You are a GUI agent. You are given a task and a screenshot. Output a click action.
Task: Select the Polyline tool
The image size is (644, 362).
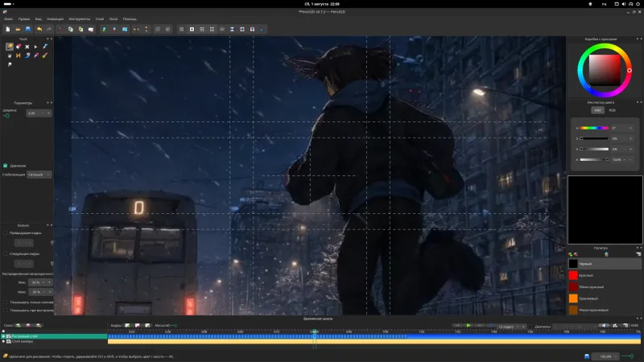[x=19, y=56]
